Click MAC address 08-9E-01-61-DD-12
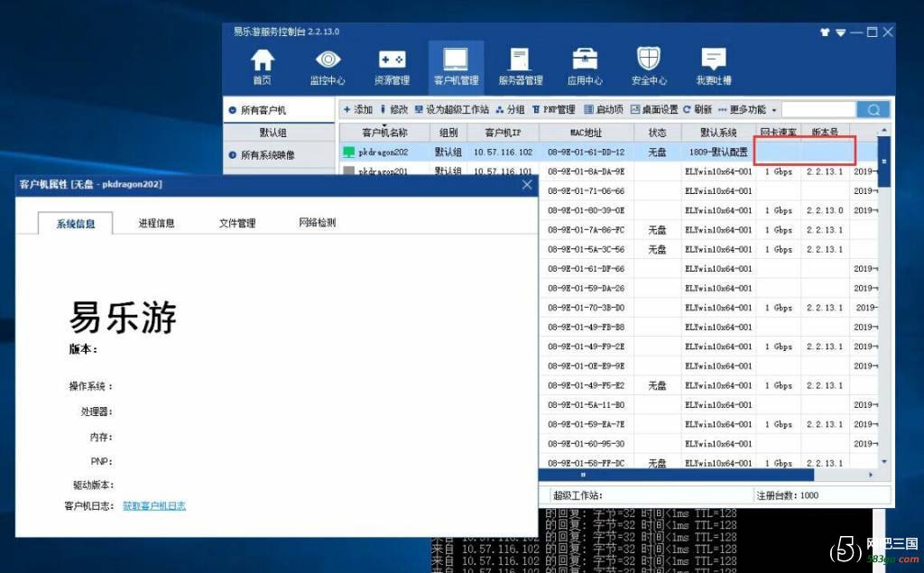This screenshot has height=573, width=924. [x=587, y=152]
